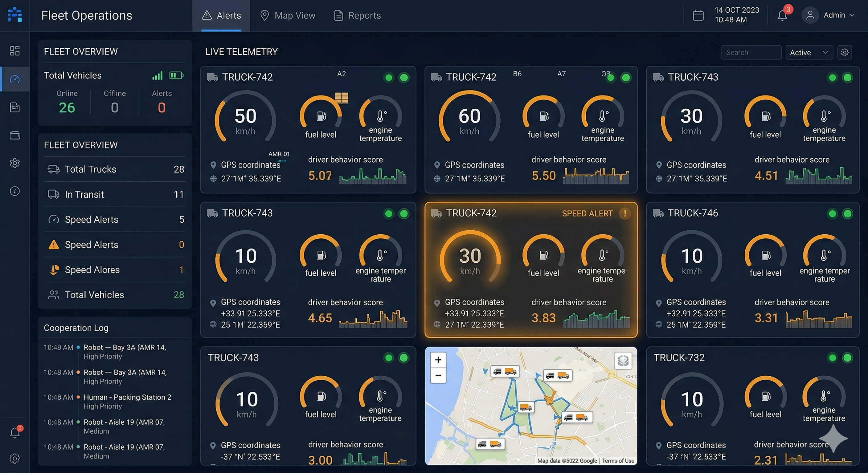Switch to the Map View tab
This screenshot has width=868, height=473.
(288, 15)
